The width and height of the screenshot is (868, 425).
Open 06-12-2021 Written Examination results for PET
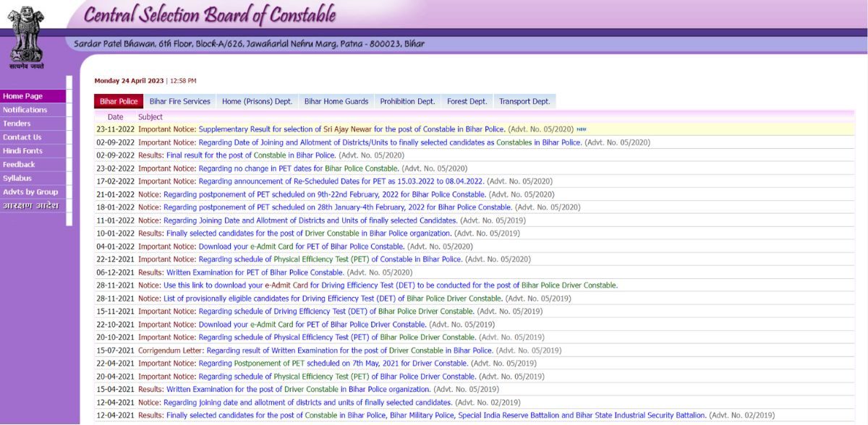coord(255,272)
